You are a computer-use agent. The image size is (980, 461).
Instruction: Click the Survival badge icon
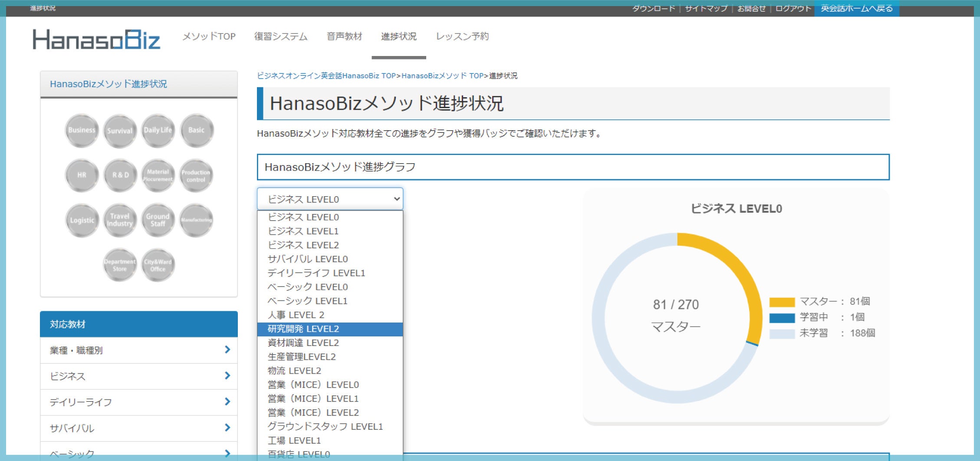coord(120,130)
